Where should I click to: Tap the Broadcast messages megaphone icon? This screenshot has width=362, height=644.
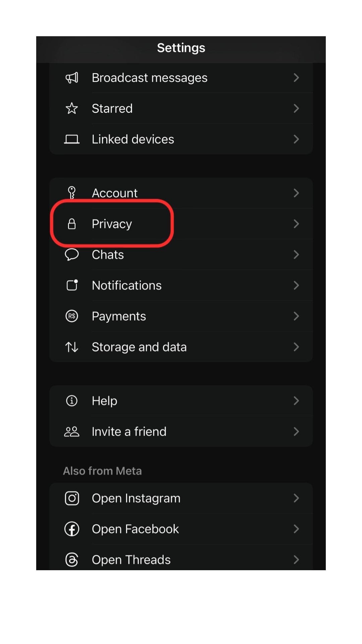pos(72,78)
